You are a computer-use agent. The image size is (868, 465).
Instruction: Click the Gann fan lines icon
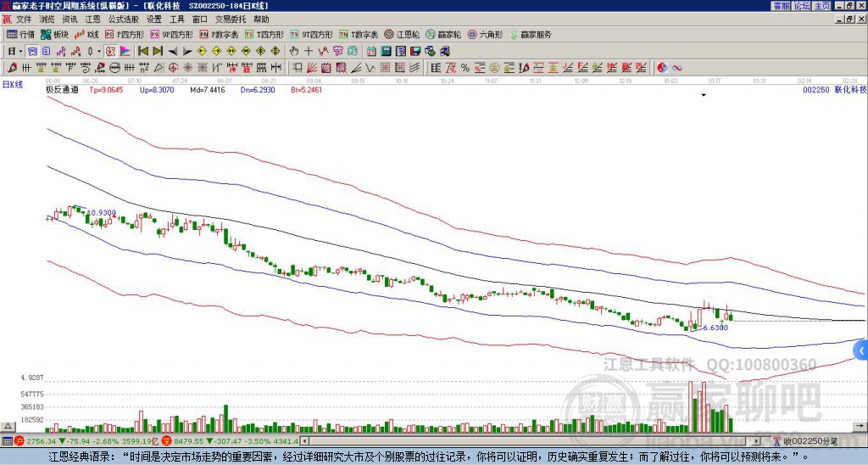(312, 68)
